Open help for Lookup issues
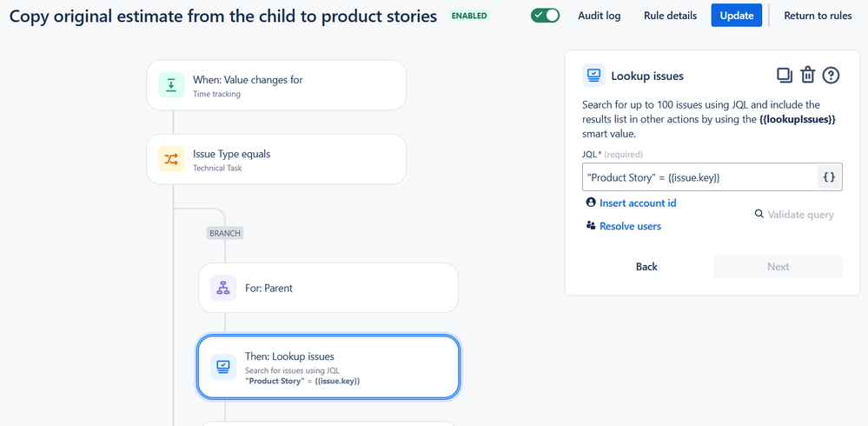Viewport: 868px width, 426px height. coord(831,76)
